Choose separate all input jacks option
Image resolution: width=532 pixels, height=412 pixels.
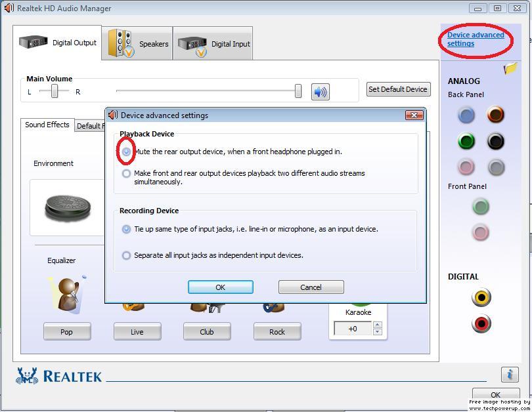(126, 255)
